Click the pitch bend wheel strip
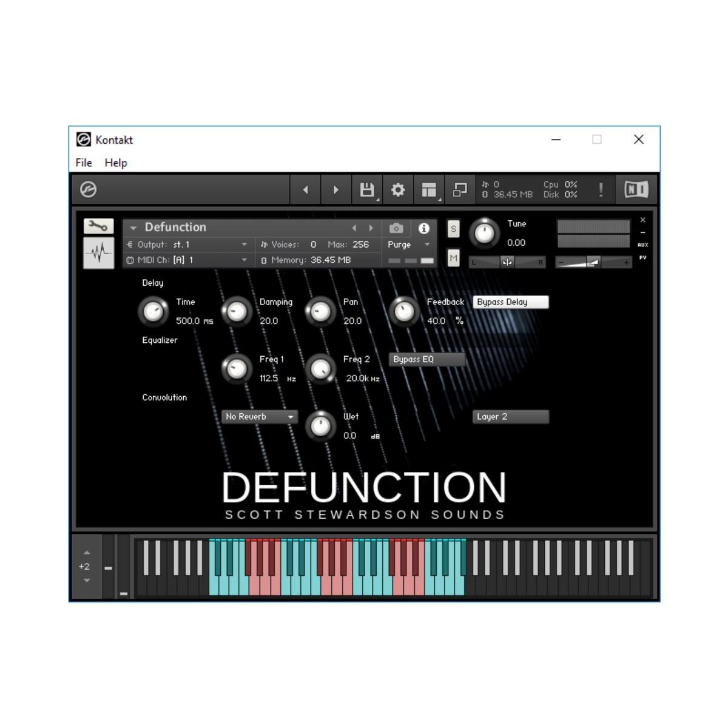728x728 pixels. click(x=108, y=567)
